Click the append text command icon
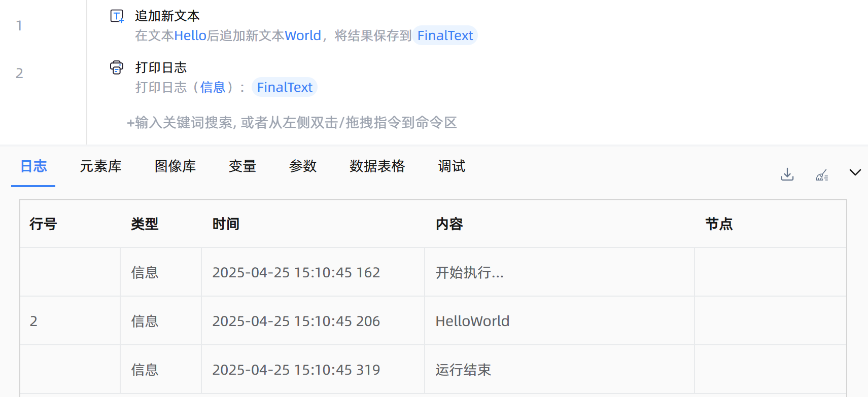Viewport: 868px width, 397px height. pos(117,16)
